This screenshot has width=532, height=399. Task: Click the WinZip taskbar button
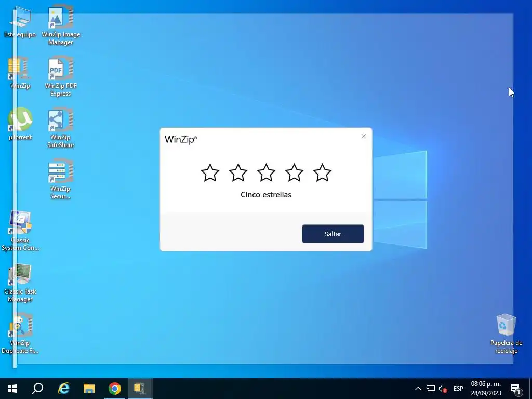pyautogui.click(x=140, y=389)
